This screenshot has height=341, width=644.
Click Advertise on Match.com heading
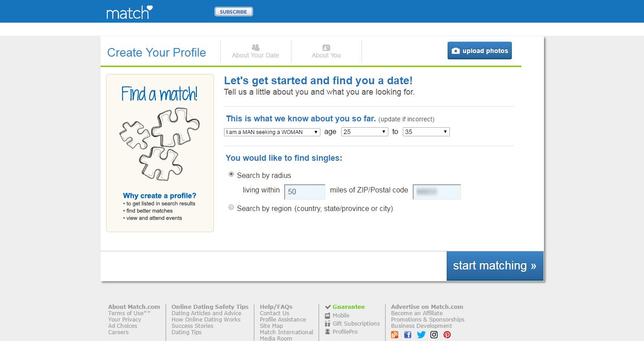tap(427, 307)
